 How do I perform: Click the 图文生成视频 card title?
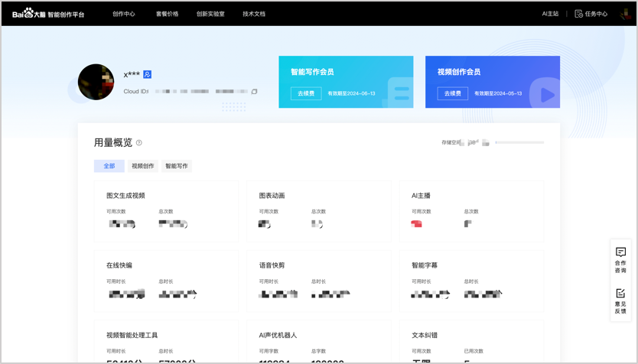[125, 196]
